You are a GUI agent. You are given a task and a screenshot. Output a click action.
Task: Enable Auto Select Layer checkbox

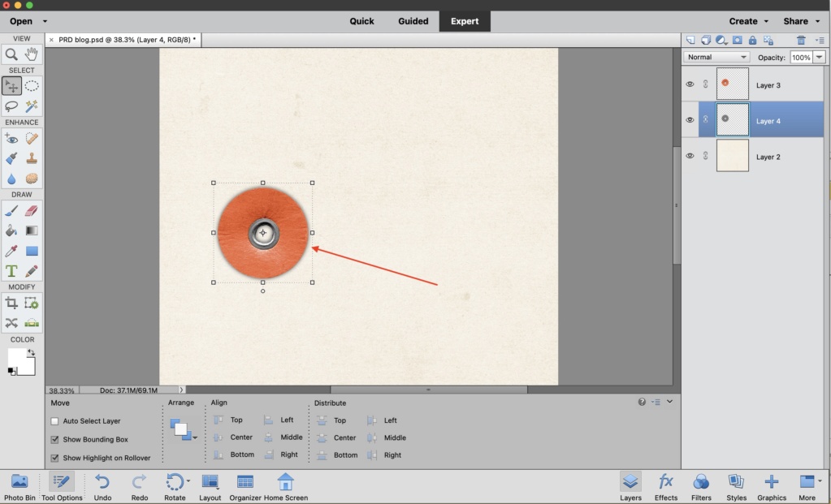(x=54, y=421)
